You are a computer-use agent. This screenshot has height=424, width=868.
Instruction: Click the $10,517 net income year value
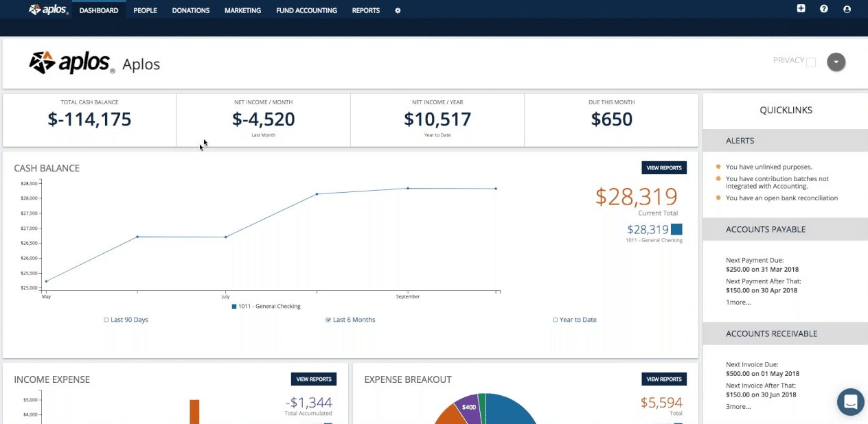tap(437, 119)
